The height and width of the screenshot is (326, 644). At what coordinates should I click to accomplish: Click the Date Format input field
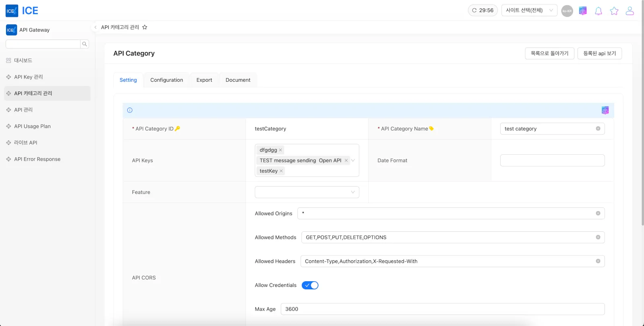(x=552, y=160)
